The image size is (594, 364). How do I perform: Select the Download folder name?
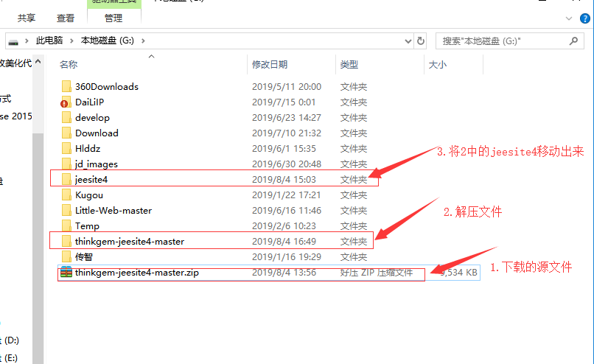pyautogui.click(x=97, y=133)
